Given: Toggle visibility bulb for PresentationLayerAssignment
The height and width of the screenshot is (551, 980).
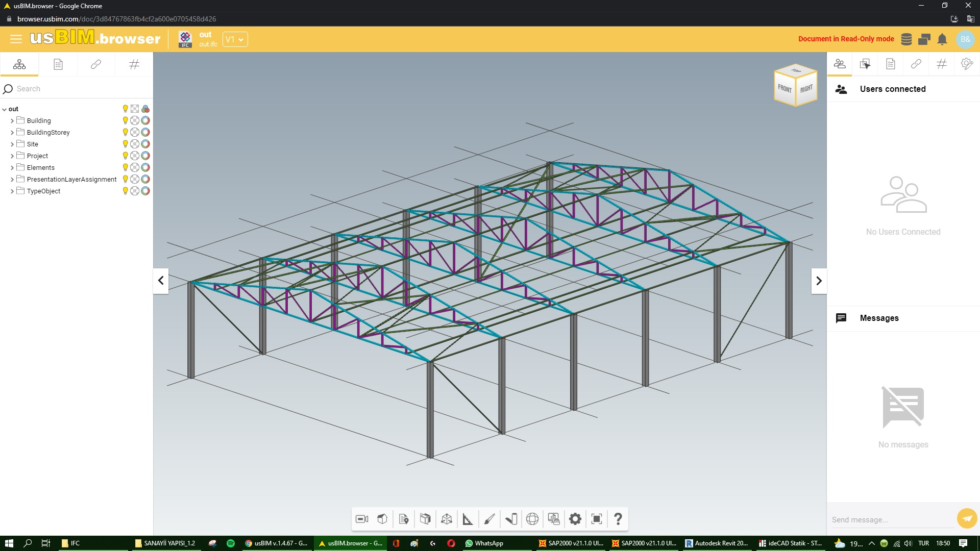Looking at the screenshot, I should click(x=125, y=179).
